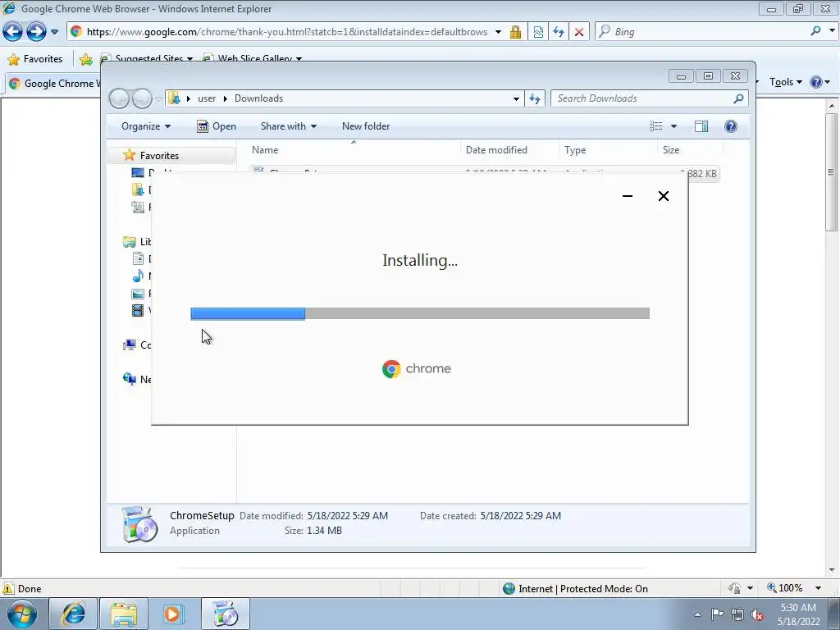Click Windows Explorer taskbar icon
Image resolution: width=840 pixels, height=630 pixels.
point(124,614)
